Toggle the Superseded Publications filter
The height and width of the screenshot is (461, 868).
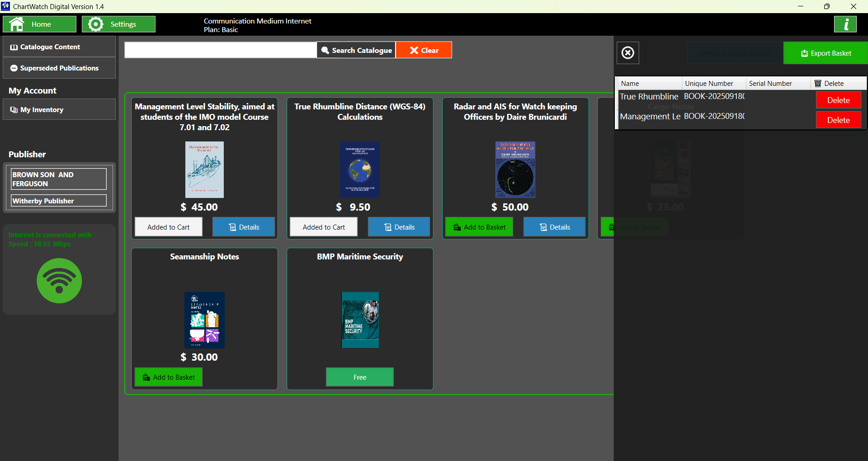point(59,68)
